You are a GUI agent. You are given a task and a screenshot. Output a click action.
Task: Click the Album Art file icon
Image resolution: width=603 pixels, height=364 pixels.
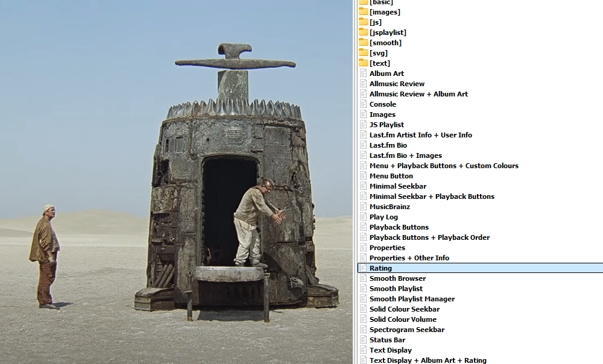(363, 74)
